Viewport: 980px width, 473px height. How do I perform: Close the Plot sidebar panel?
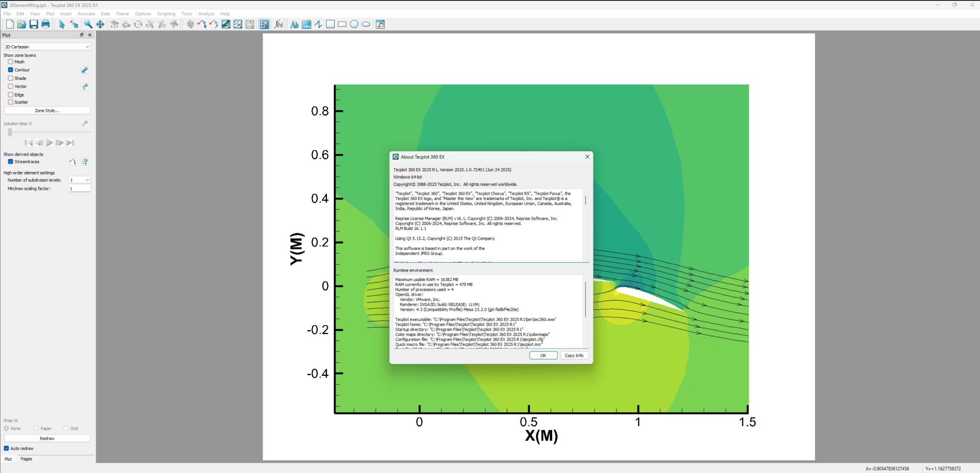(90, 35)
